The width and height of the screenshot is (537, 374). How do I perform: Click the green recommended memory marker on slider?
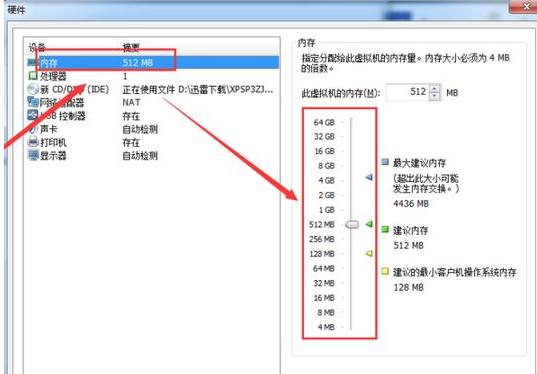point(369,224)
